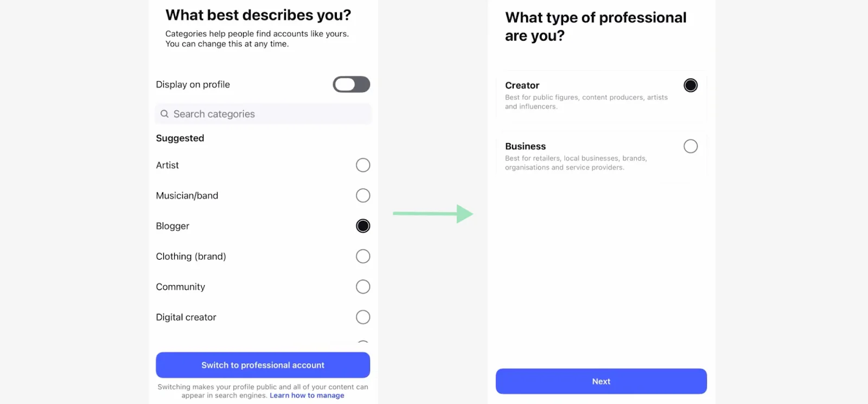
Task: Click the Suggested section label
Action: (x=180, y=138)
